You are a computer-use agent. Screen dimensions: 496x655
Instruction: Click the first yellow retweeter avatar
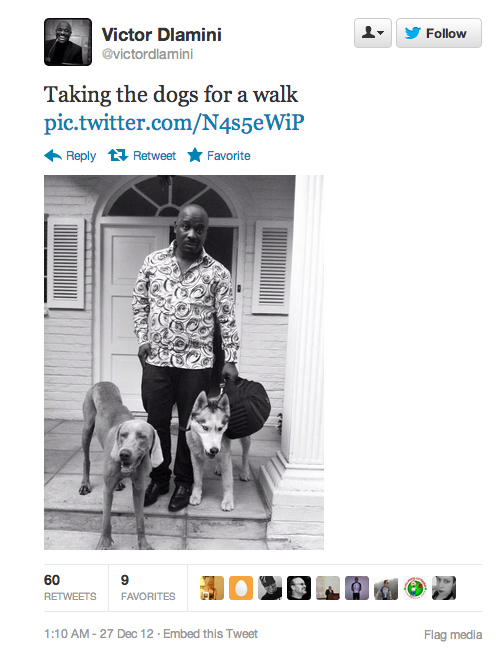pos(212,588)
